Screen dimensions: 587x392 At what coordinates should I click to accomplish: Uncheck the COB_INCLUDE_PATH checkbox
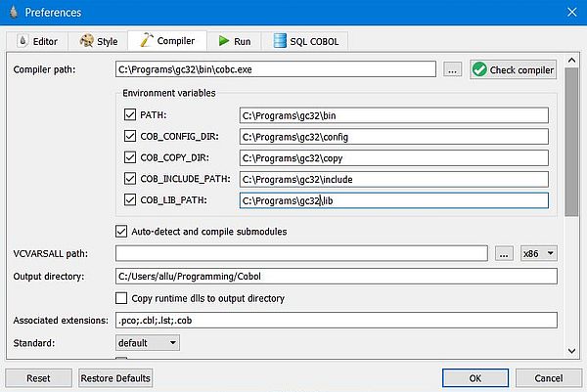(130, 179)
